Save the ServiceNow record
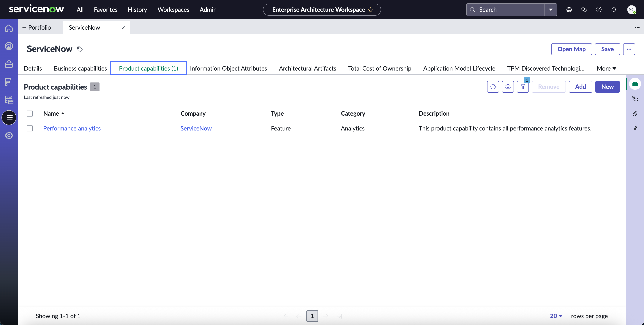Viewport: 644px width, 325px height. click(x=607, y=49)
